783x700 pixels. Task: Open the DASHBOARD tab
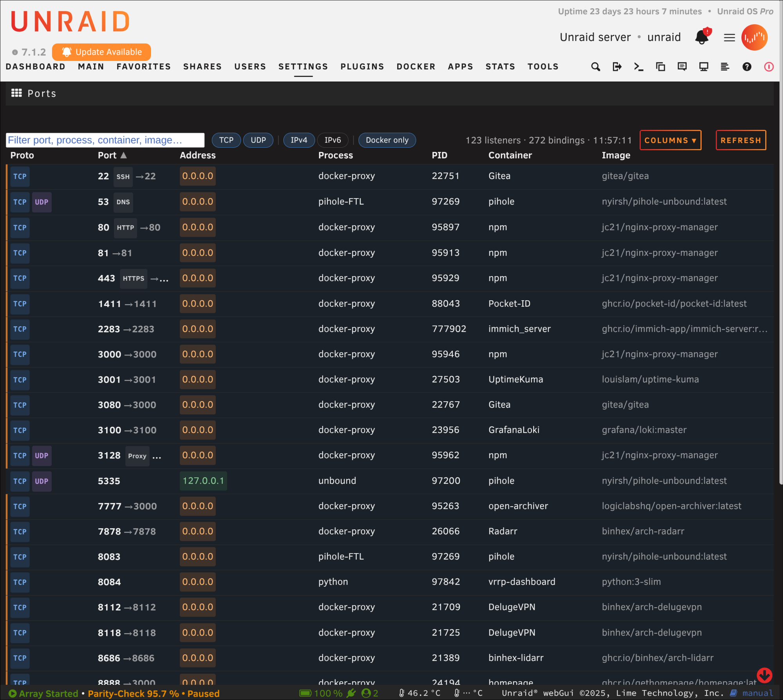[36, 67]
